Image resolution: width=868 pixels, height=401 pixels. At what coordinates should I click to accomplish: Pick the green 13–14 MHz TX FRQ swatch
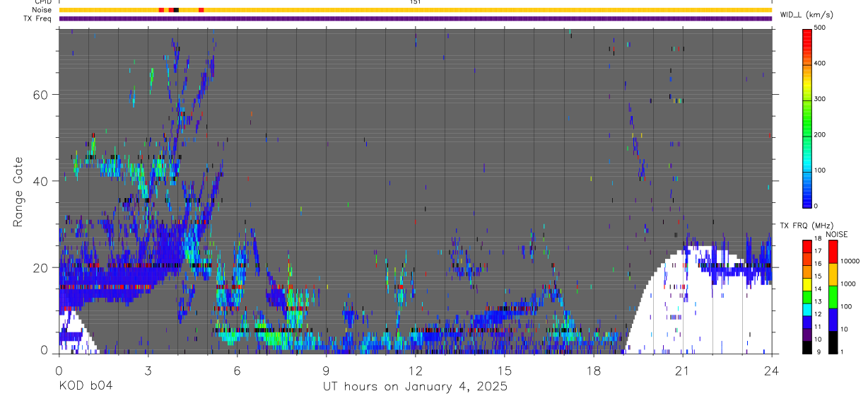(x=807, y=296)
